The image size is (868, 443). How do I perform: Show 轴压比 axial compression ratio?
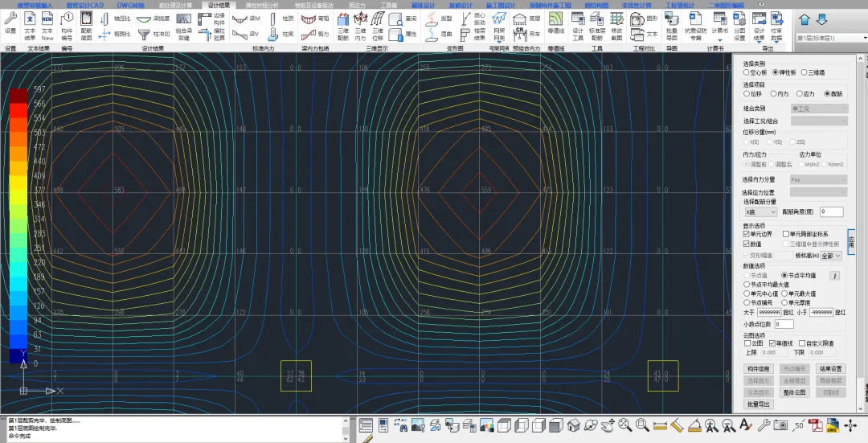click(x=115, y=18)
